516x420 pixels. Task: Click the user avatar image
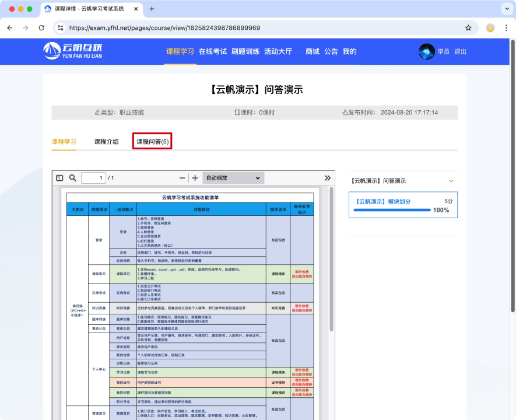(x=426, y=51)
